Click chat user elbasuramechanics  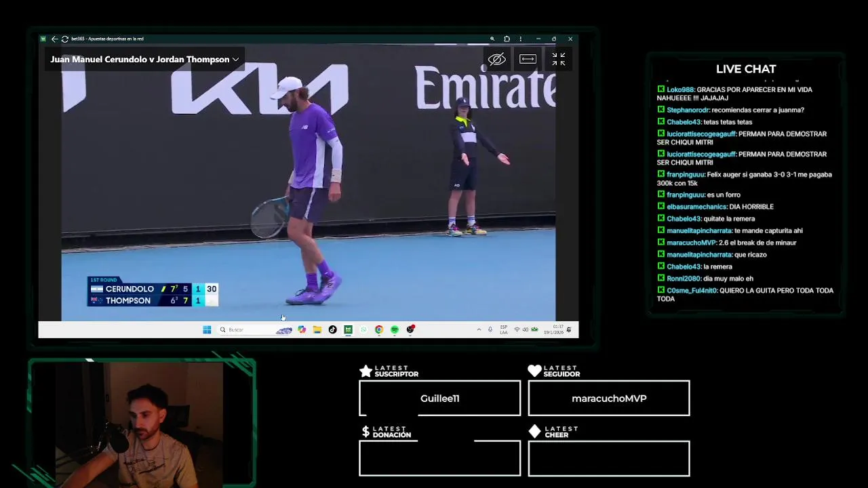click(x=696, y=207)
